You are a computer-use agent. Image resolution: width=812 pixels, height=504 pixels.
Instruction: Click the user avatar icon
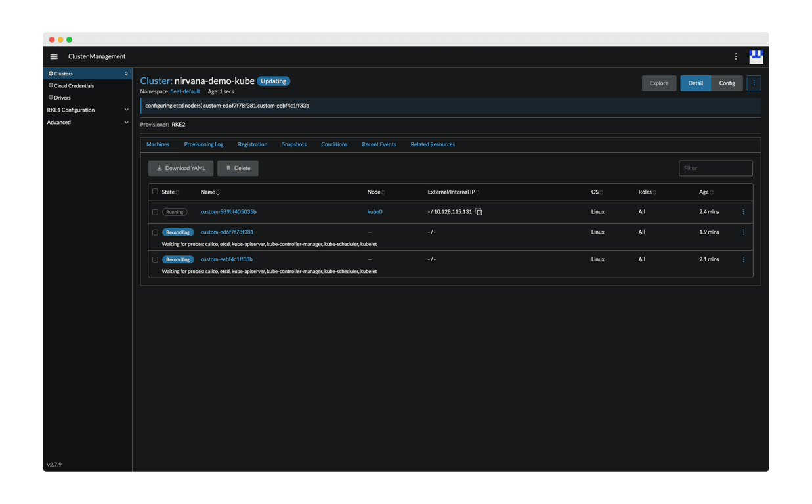(x=756, y=57)
